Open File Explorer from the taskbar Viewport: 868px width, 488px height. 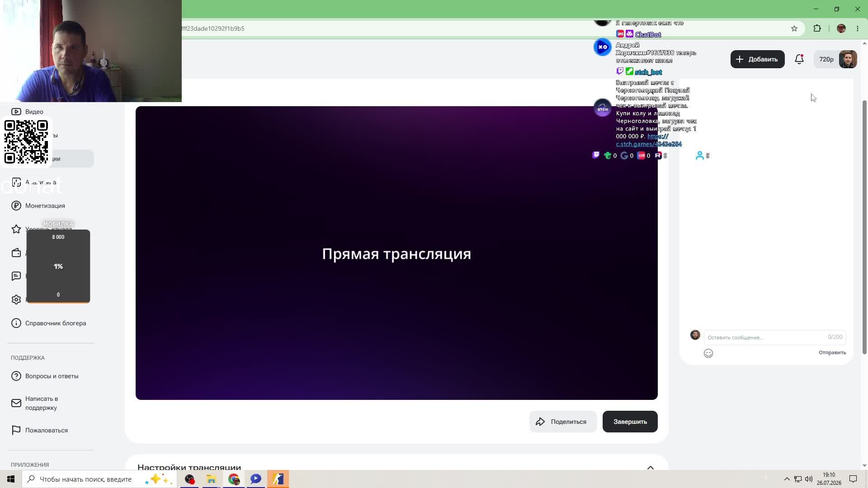[212, 479]
